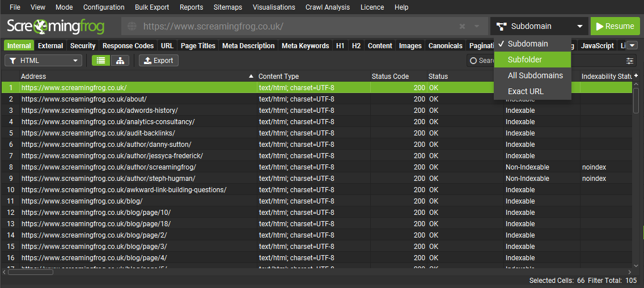Clear the URL bar with the X icon
This screenshot has height=288, width=644.
coord(463,26)
